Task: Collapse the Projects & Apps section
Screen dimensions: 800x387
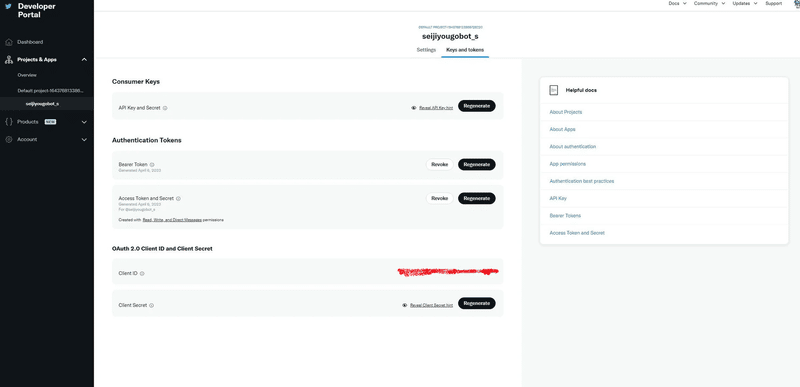Action: tap(84, 60)
